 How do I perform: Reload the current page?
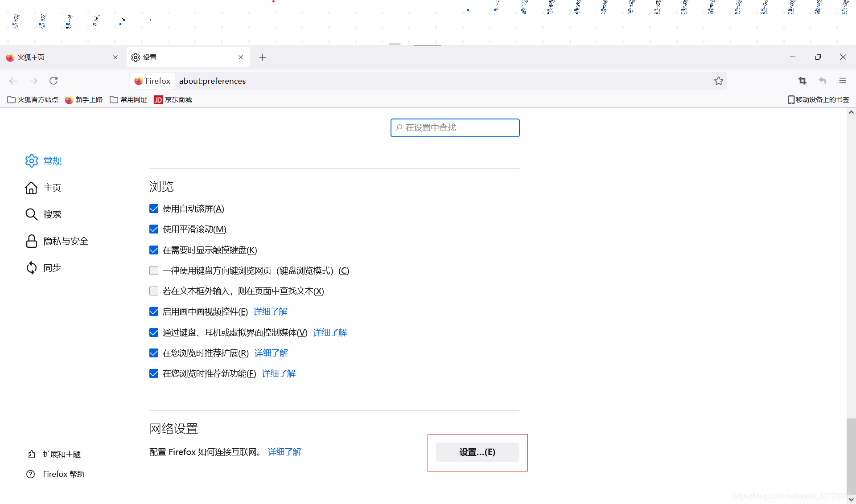pos(53,81)
